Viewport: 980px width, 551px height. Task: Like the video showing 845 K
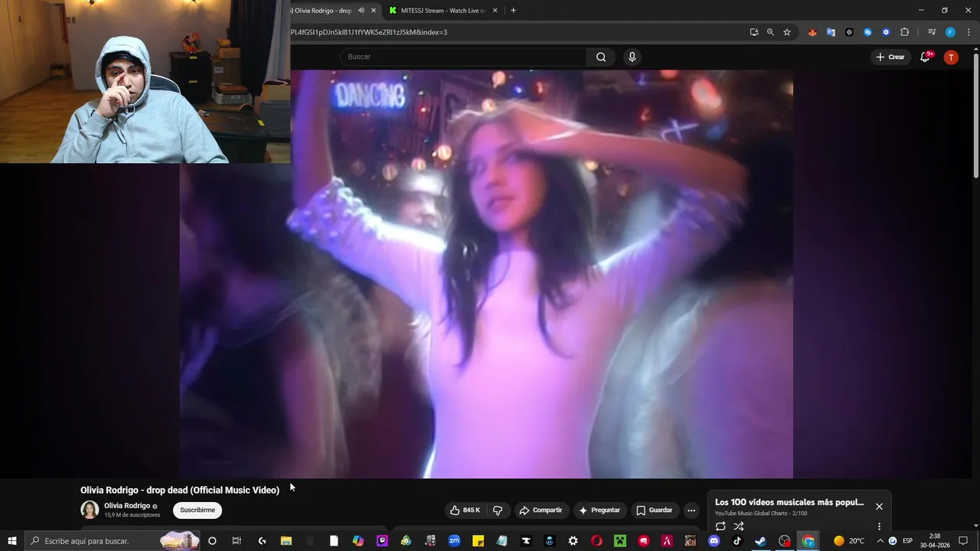pyautogui.click(x=465, y=510)
